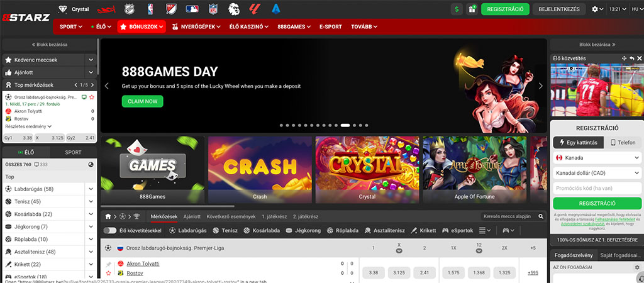Go to next Top mérkőzések page
Screen dimensions: 644x283
pos(92,85)
